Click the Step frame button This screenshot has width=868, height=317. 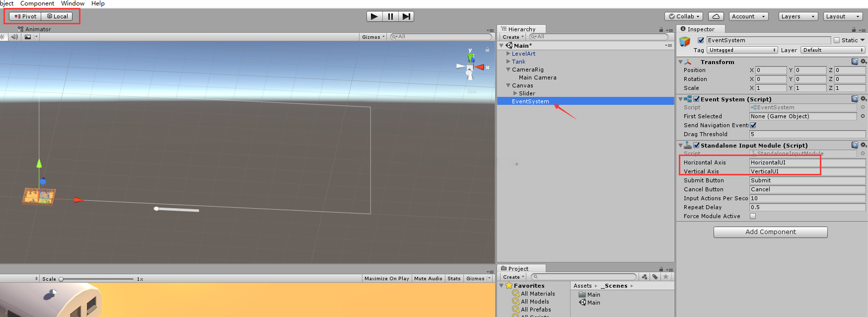coord(406,16)
